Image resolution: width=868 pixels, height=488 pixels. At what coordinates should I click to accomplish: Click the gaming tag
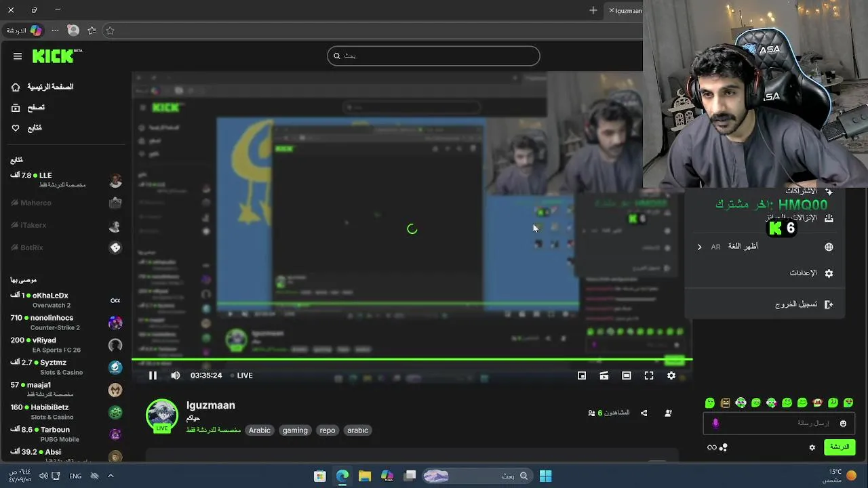click(295, 430)
